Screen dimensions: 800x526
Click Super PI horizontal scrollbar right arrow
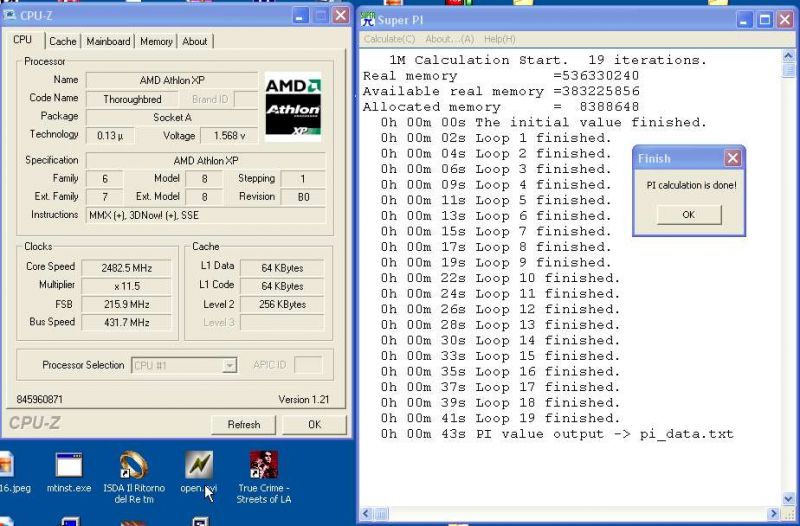(x=774, y=514)
